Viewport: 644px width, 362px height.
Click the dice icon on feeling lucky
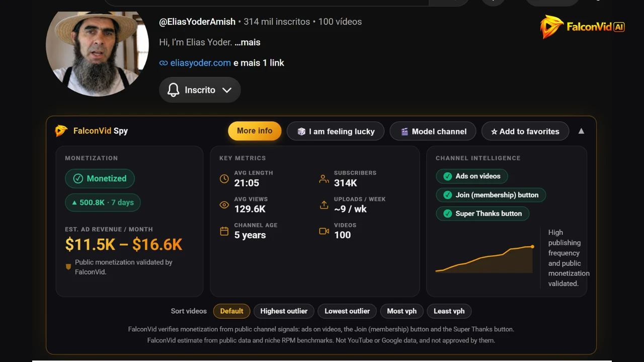point(301,131)
